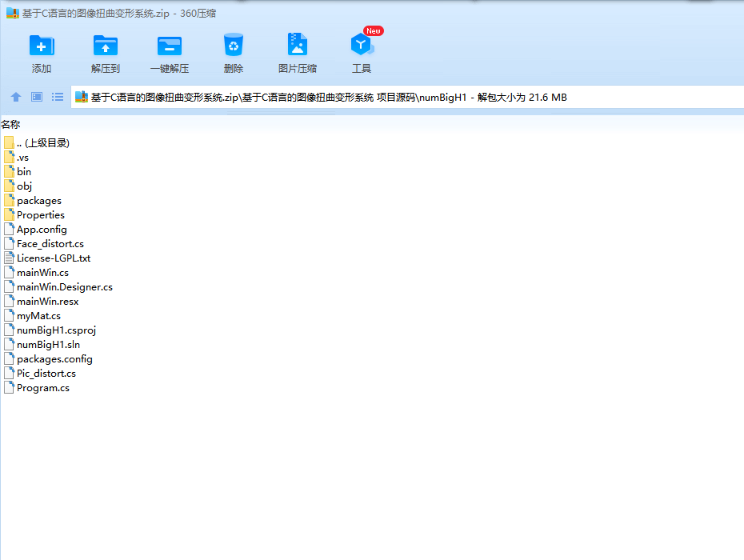The height and width of the screenshot is (560, 744).
Task: Select the Program.cs file
Action: pos(37,388)
